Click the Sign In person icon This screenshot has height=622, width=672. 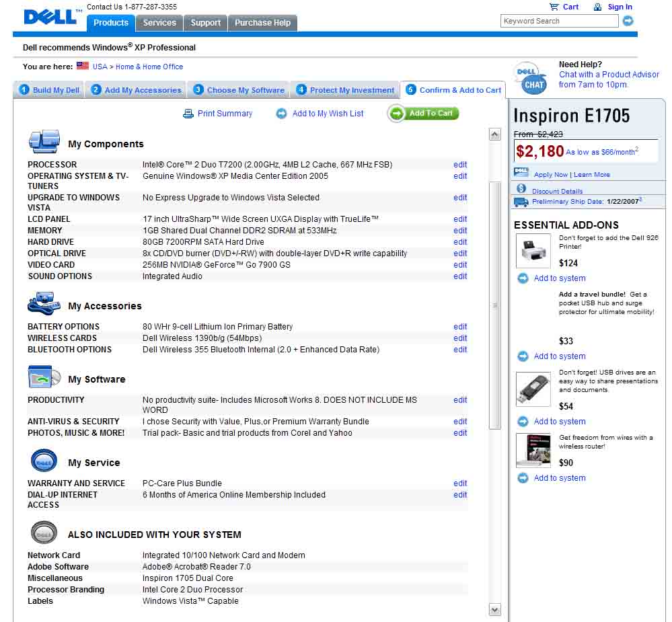(597, 7)
